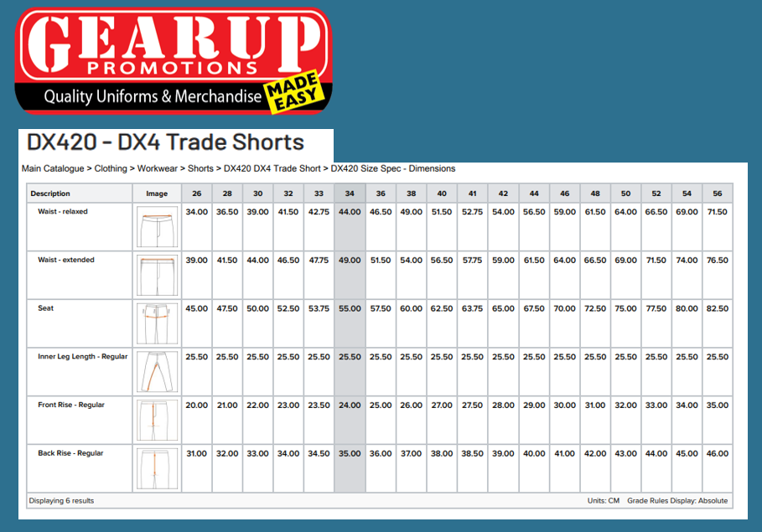Click the Image column header
762x532 pixels.
(157, 194)
